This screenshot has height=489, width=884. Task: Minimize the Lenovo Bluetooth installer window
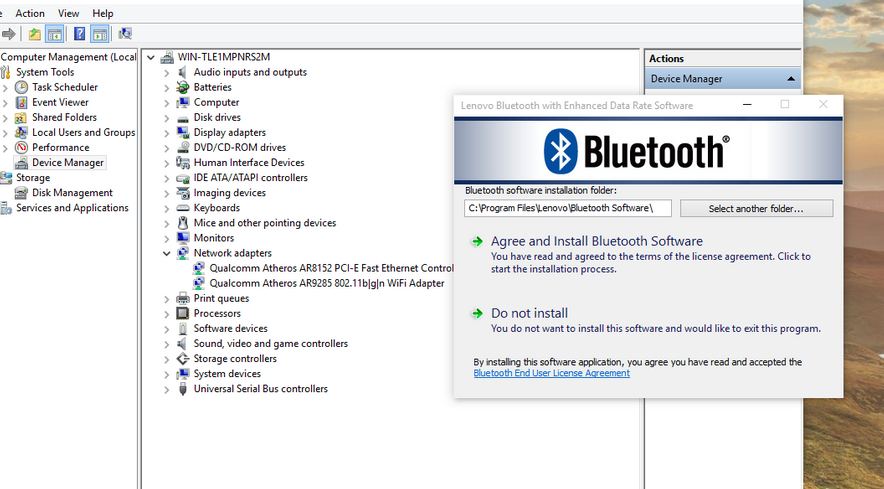(748, 105)
